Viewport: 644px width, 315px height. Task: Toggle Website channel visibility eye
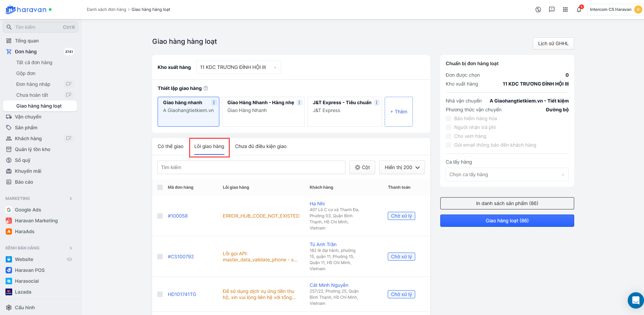pyautogui.click(x=69, y=259)
